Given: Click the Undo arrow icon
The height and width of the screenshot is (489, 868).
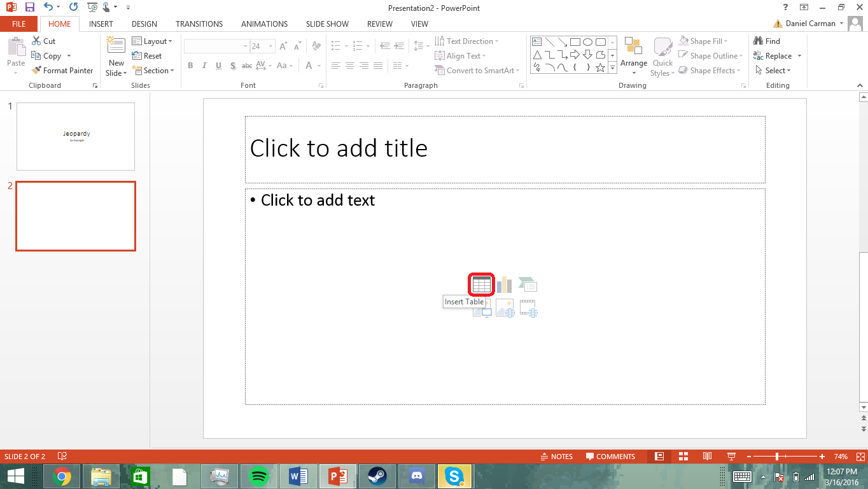Looking at the screenshot, I should pyautogui.click(x=48, y=7).
